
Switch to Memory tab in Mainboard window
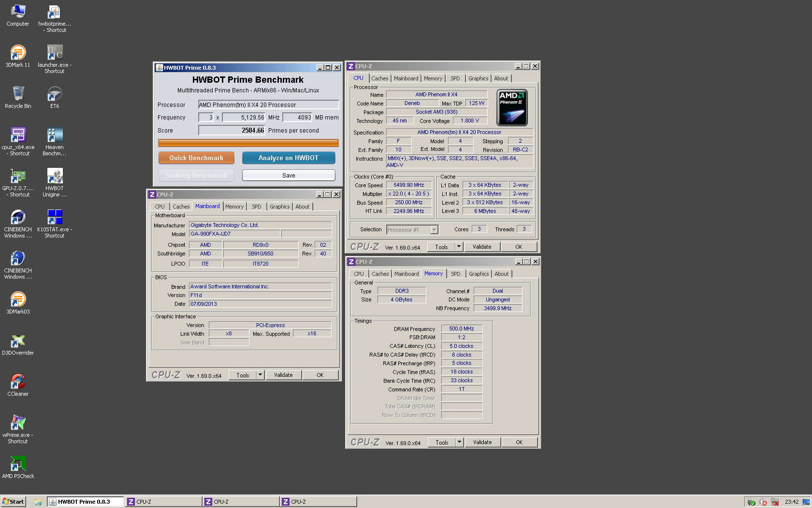point(234,207)
